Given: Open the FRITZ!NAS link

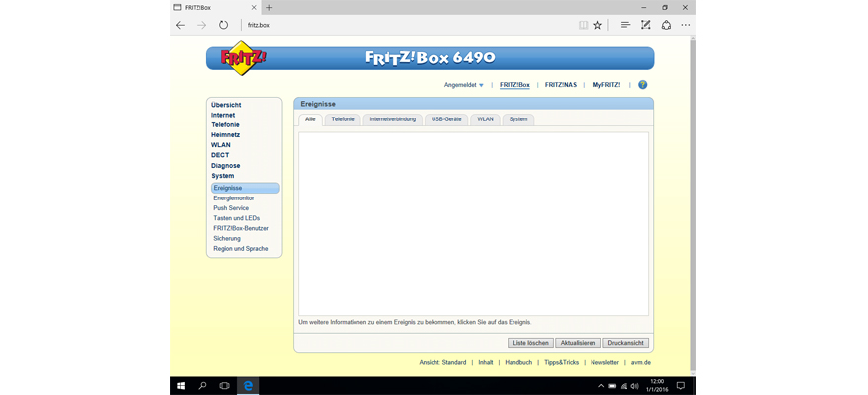Looking at the screenshot, I should coord(560,85).
